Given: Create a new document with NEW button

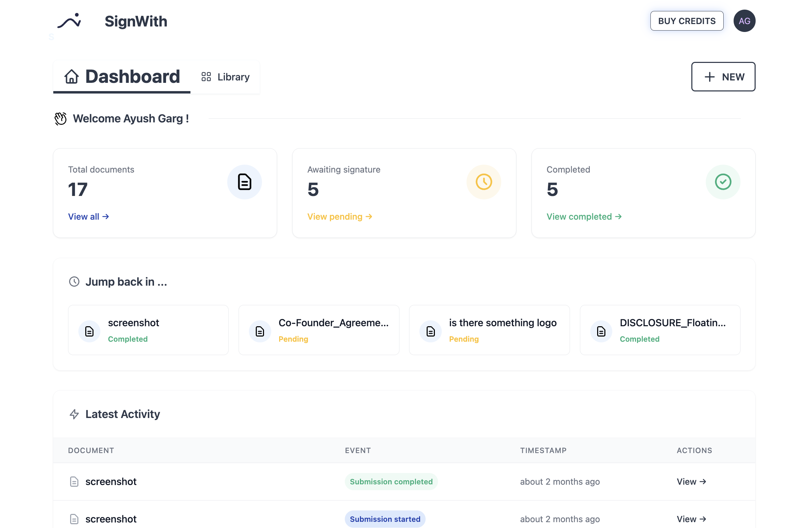Looking at the screenshot, I should click(x=723, y=77).
